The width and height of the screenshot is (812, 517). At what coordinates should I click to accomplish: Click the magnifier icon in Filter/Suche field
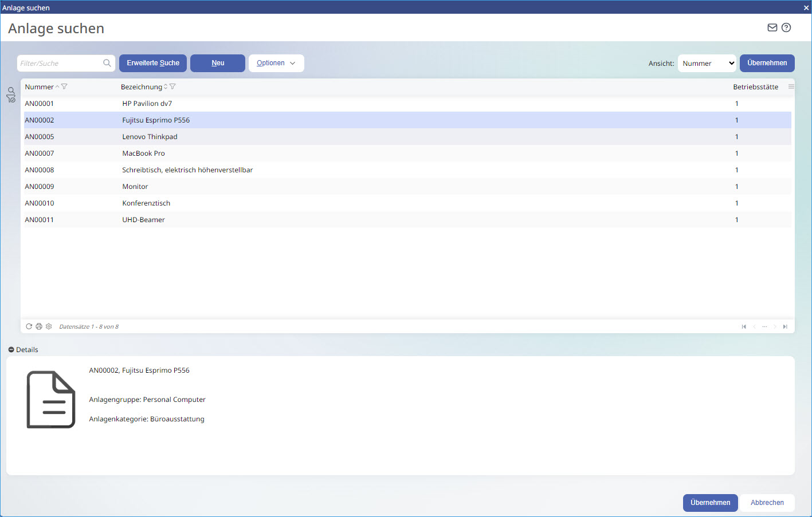[107, 63]
